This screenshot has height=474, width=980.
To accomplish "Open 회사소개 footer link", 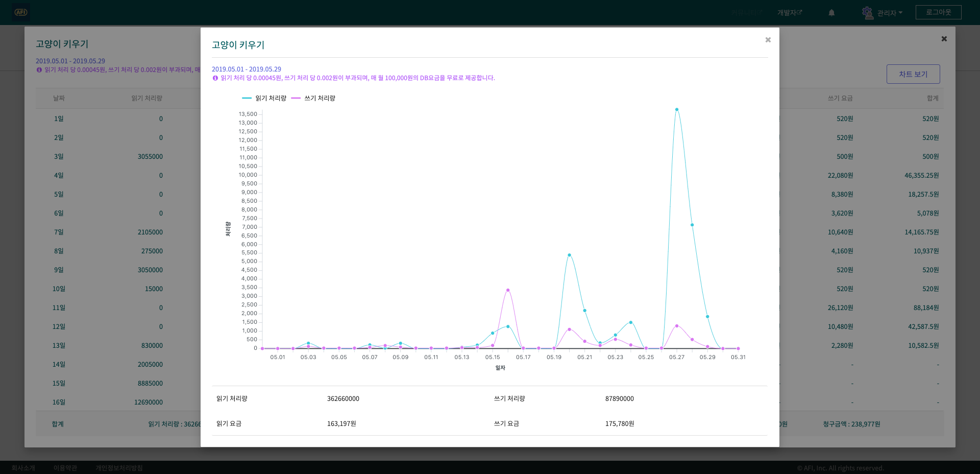I will click(x=23, y=468).
